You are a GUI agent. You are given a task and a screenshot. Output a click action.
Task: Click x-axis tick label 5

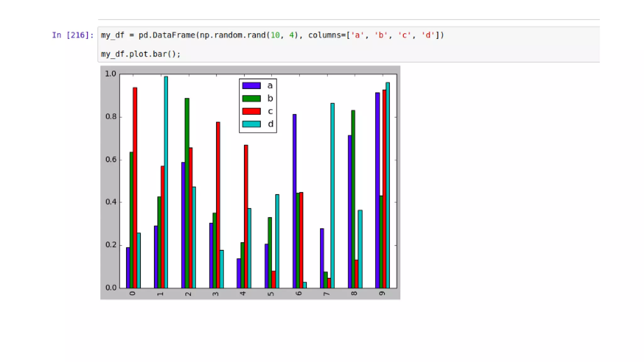point(271,293)
